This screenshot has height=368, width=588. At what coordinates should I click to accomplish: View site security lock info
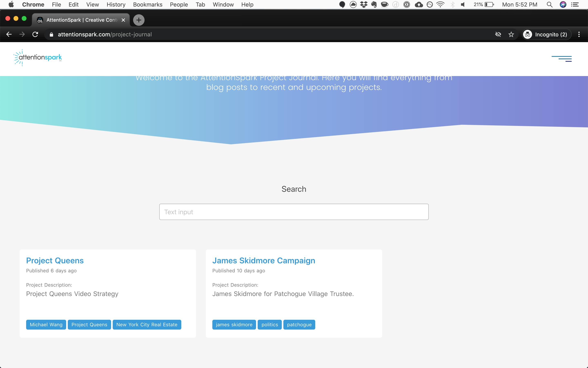point(51,35)
